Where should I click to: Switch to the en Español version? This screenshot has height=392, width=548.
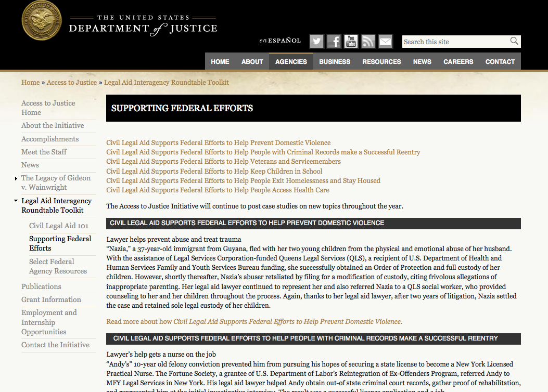coord(280,41)
